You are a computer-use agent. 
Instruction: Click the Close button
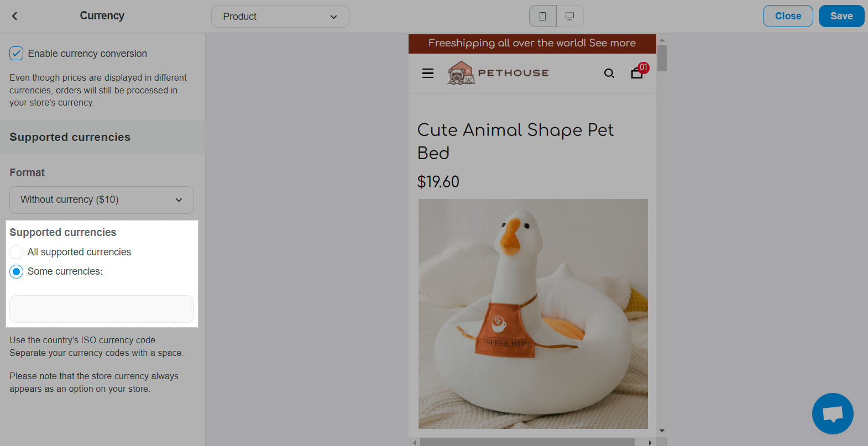pos(788,16)
